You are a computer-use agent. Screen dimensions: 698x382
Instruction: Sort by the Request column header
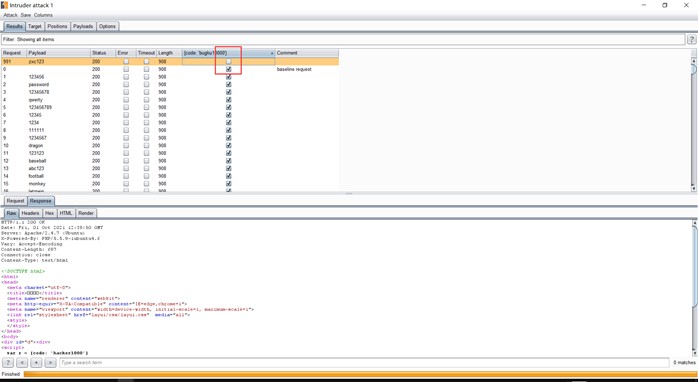click(14, 53)
